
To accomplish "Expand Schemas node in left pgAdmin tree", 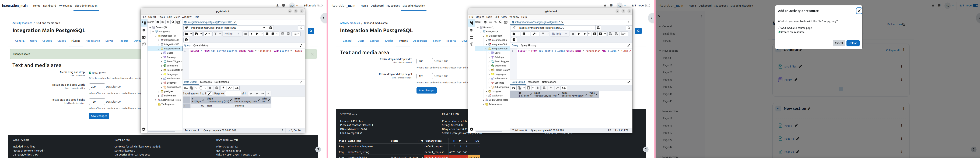I will click(x=161, y=83).
